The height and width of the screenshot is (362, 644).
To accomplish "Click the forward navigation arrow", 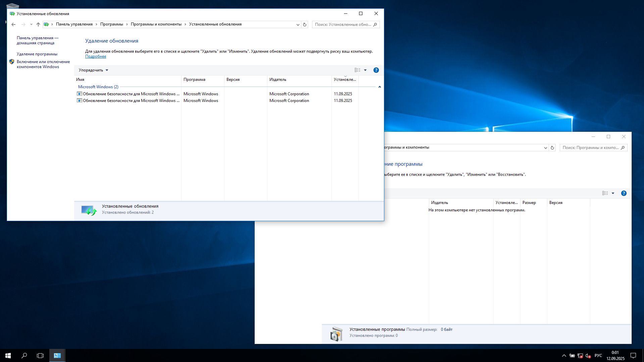I will [23, 24].
